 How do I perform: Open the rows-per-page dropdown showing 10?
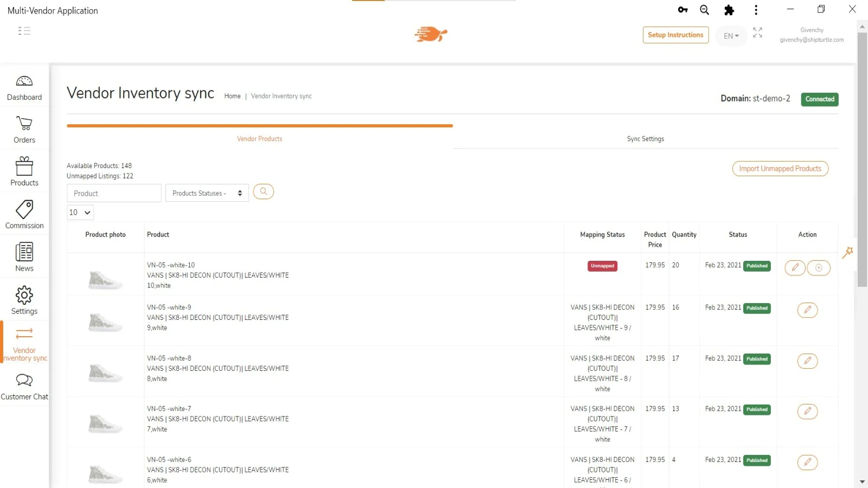coord(80,213)
